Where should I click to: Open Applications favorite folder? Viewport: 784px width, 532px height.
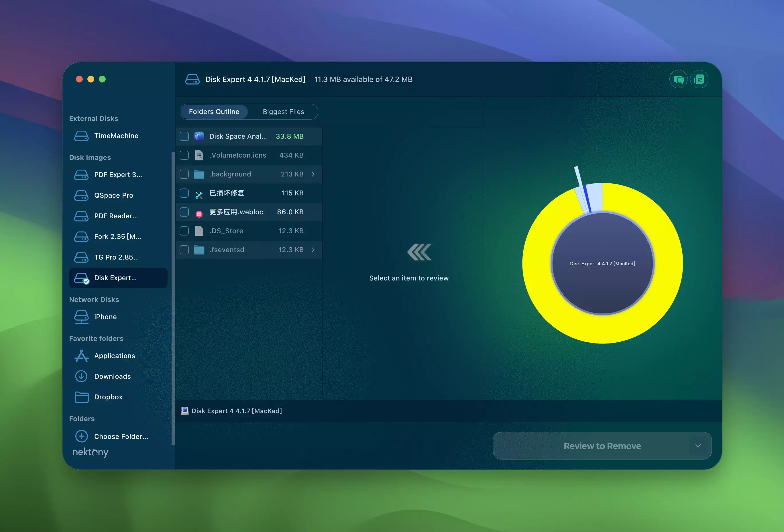tap(114, 356)
